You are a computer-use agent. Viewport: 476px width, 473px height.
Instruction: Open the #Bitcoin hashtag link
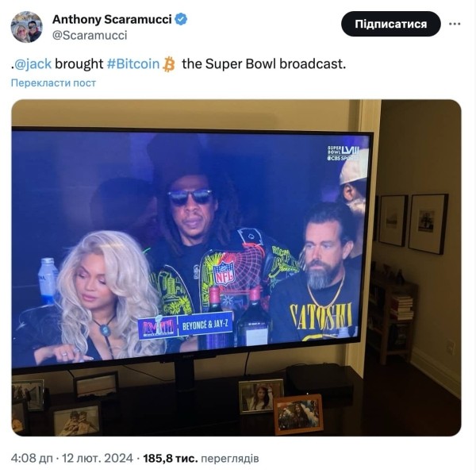[133, 64]
